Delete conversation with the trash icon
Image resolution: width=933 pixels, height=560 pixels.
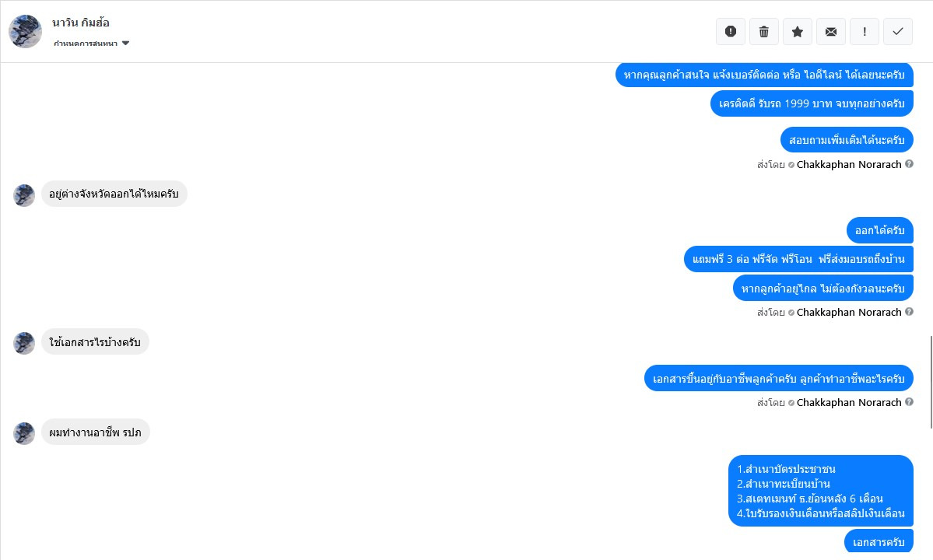[764, 32]
